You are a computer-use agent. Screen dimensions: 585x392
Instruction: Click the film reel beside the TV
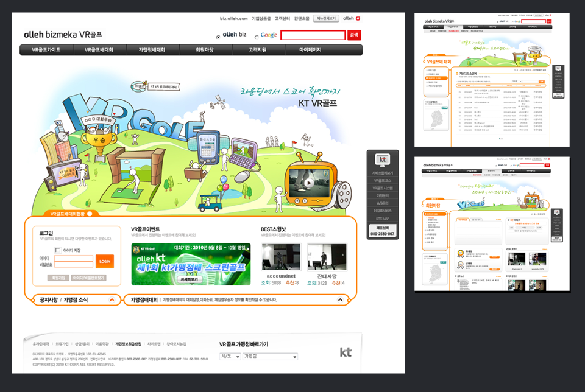pos(343,195)
